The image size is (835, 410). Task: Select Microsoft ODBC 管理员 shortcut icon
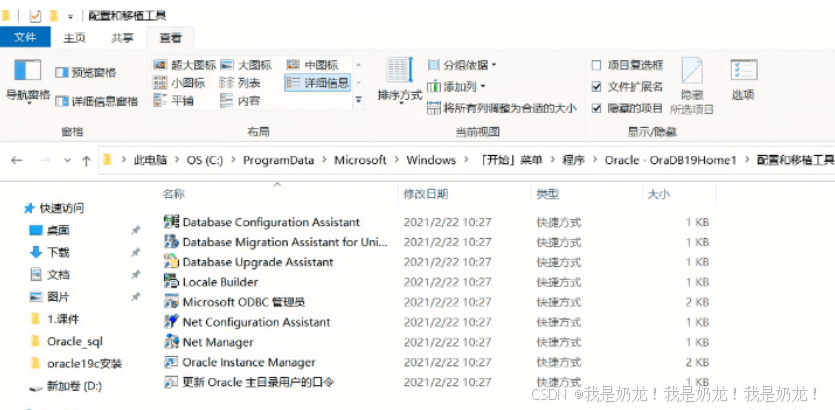[x=171, y=302]
